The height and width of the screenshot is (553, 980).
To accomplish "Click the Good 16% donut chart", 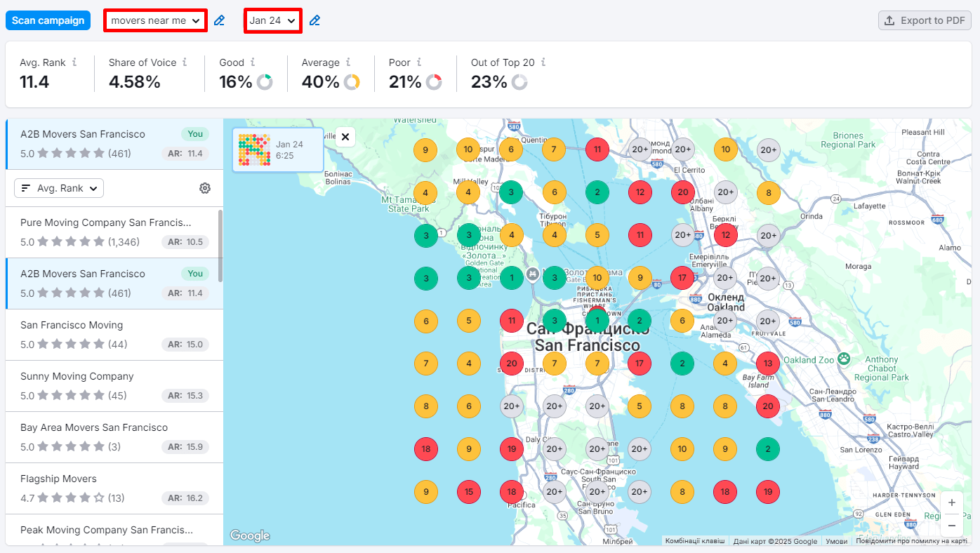I will (x=265, y=82).
